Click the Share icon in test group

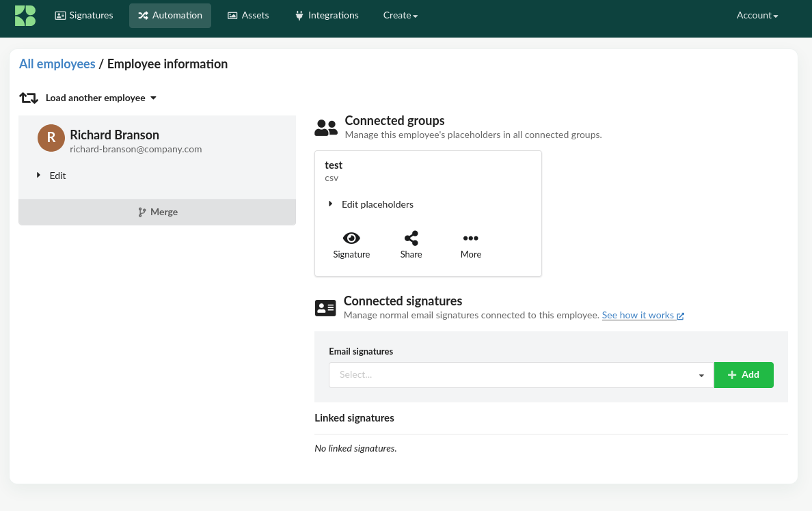tap(411, 238)
